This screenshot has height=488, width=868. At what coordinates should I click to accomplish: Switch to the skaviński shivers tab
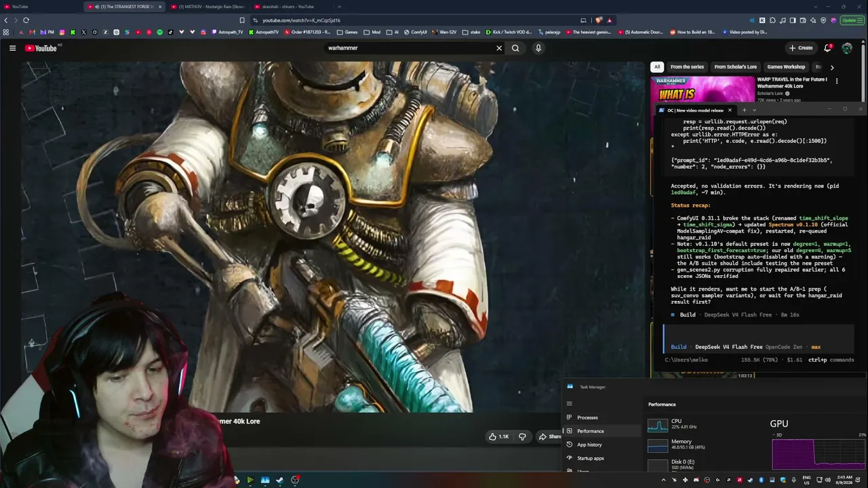292,7
